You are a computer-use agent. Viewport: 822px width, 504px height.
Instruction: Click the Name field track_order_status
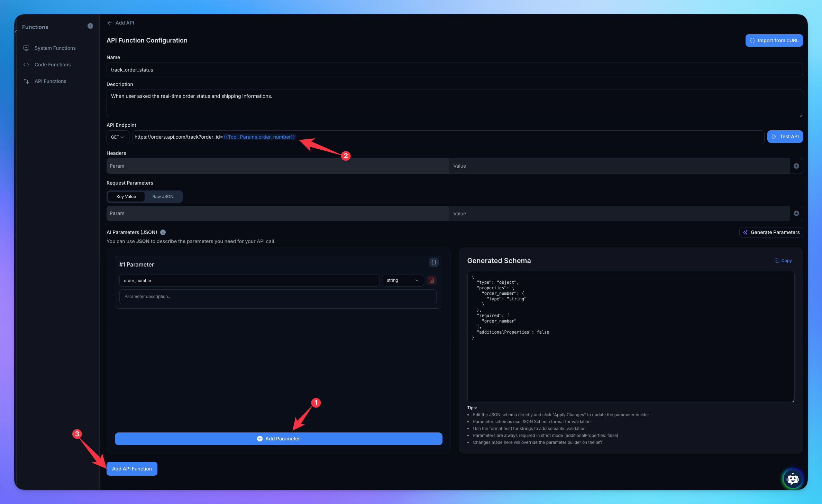pyautogui.click(x=455, y=69)
